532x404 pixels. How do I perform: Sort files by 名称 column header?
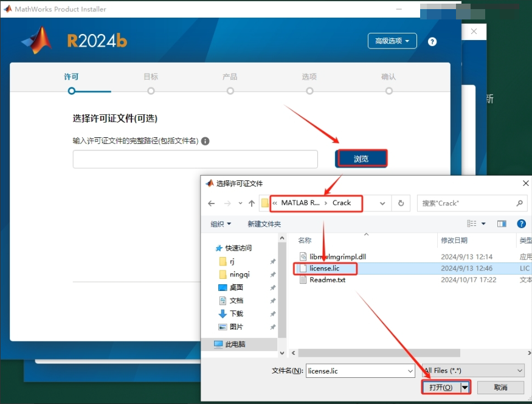tap(305, 241)
